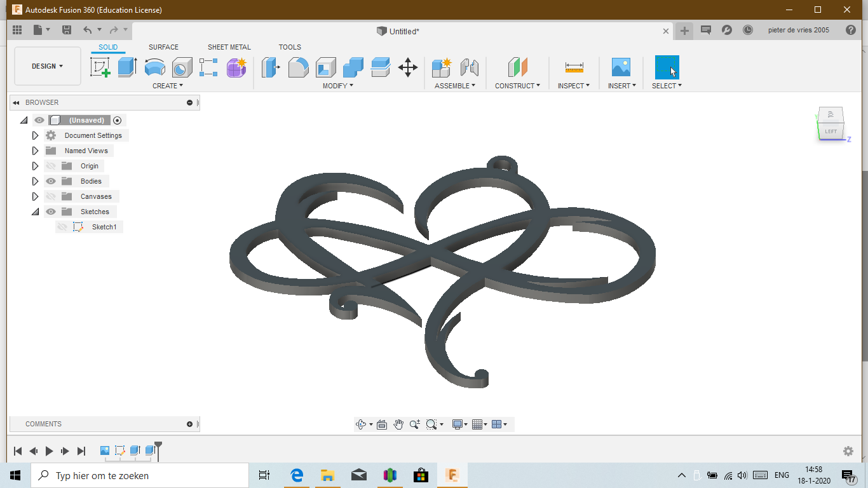Open the Comments notification icon
868x488 pixels.
point(705,30)
